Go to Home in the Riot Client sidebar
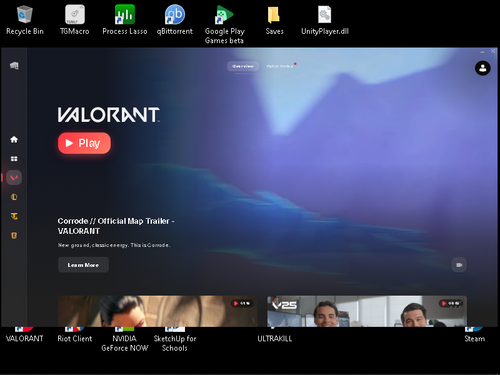This screenshot has width=500, height=375. (14, 139)
